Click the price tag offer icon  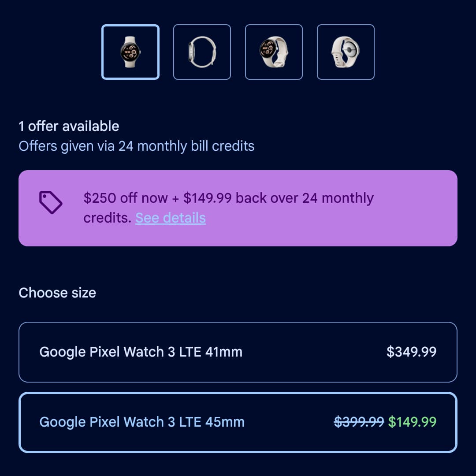click(x=51, y=203)
